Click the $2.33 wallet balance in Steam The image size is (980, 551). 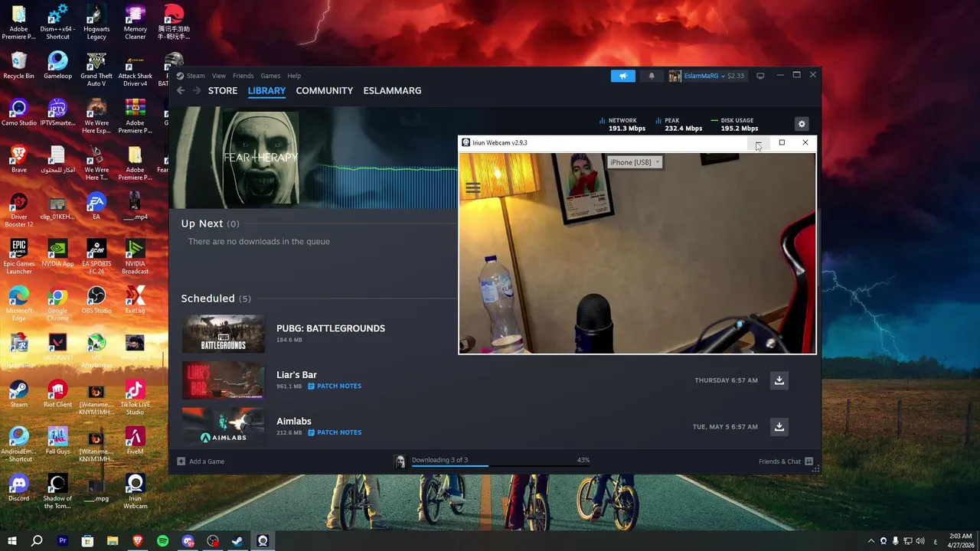(735, 76)
